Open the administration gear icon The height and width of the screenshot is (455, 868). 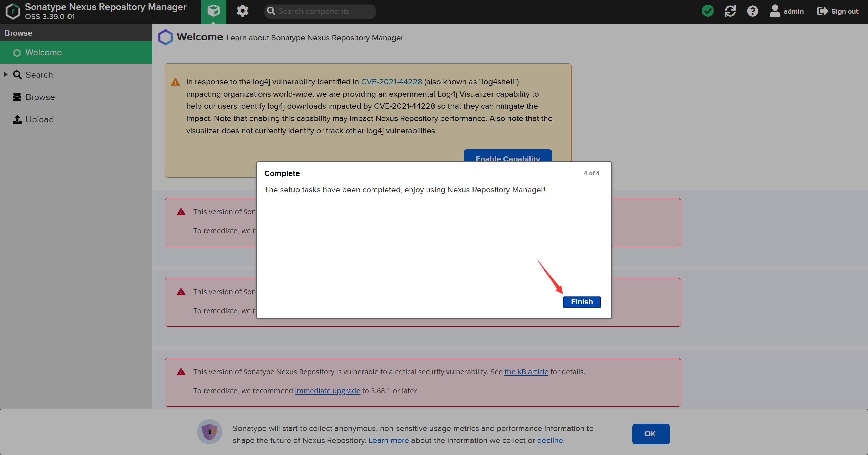(x=242, y=11)
